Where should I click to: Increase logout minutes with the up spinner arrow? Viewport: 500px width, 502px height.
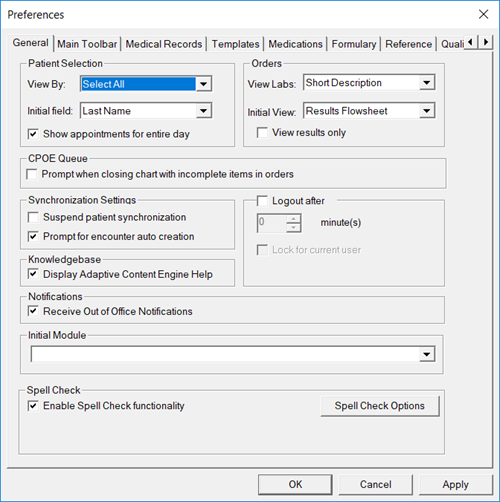[293, 219]
